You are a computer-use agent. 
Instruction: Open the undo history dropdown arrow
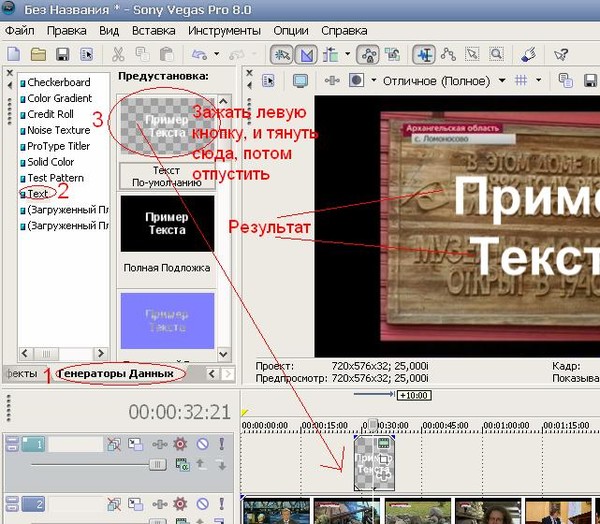(x=217, y=54)
